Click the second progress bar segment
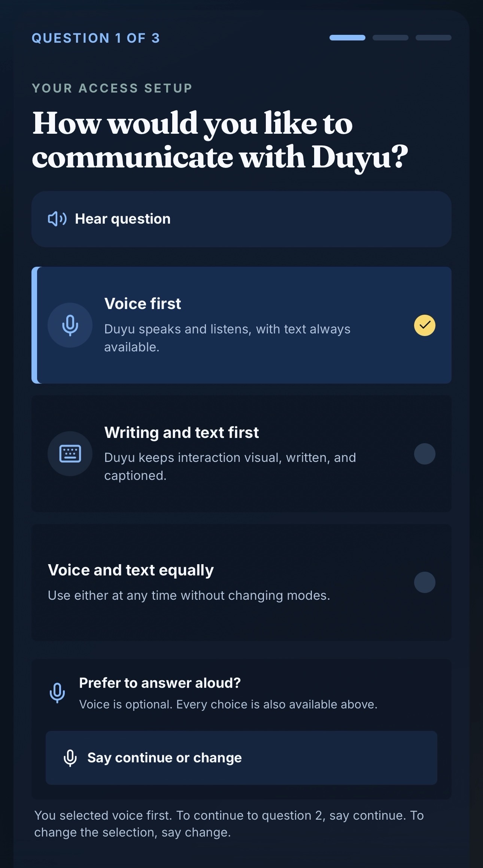The image size is (483, 868). (x=391, y=37)
